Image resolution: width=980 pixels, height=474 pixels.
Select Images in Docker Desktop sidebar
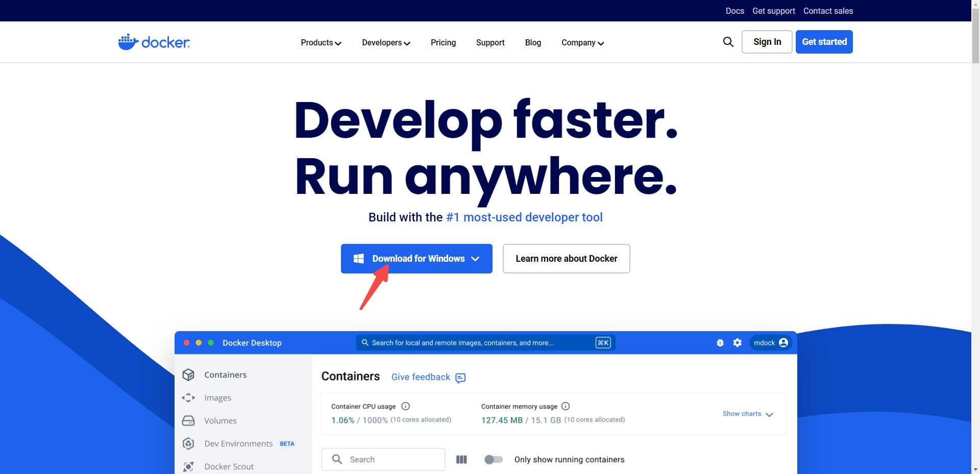217,397
